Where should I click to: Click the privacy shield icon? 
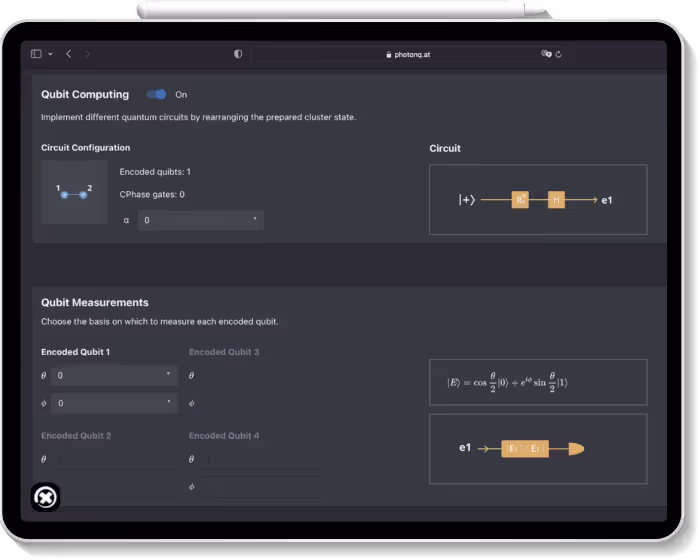click(x=238, y=54)
